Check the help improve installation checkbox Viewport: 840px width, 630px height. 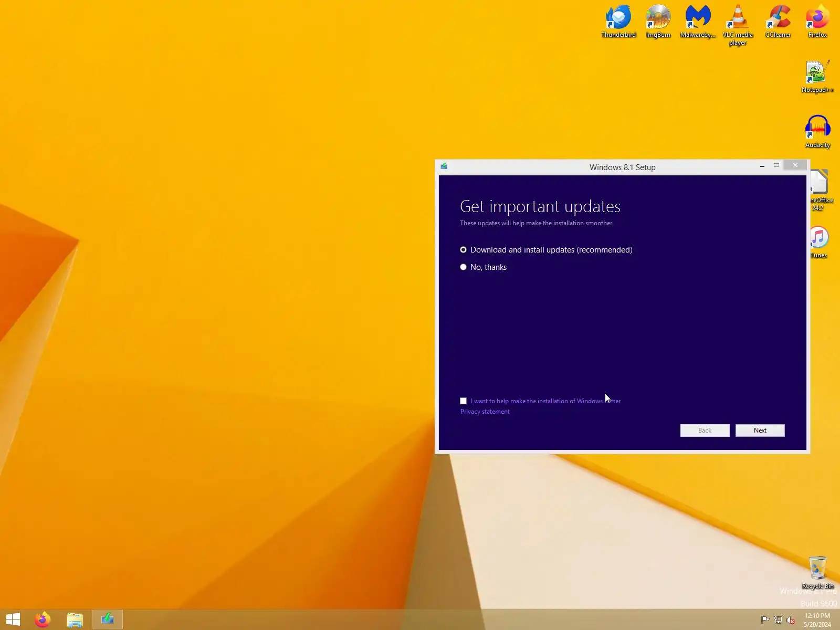point(463,401)
